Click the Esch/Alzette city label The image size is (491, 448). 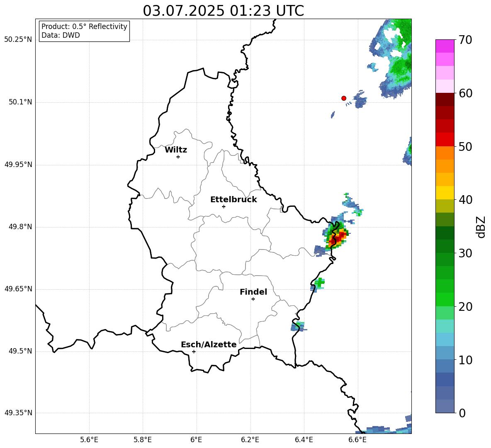pos(209,344)
